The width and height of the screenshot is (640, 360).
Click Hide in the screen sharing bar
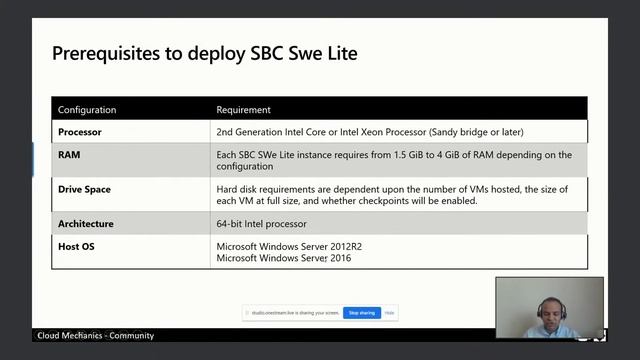(389, 313)
